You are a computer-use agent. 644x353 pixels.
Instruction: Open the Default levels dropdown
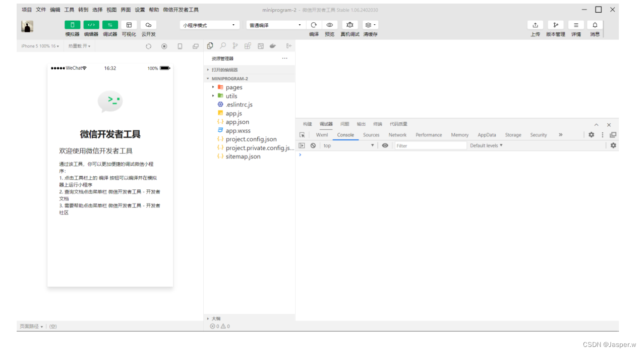(x=486, y=145)
